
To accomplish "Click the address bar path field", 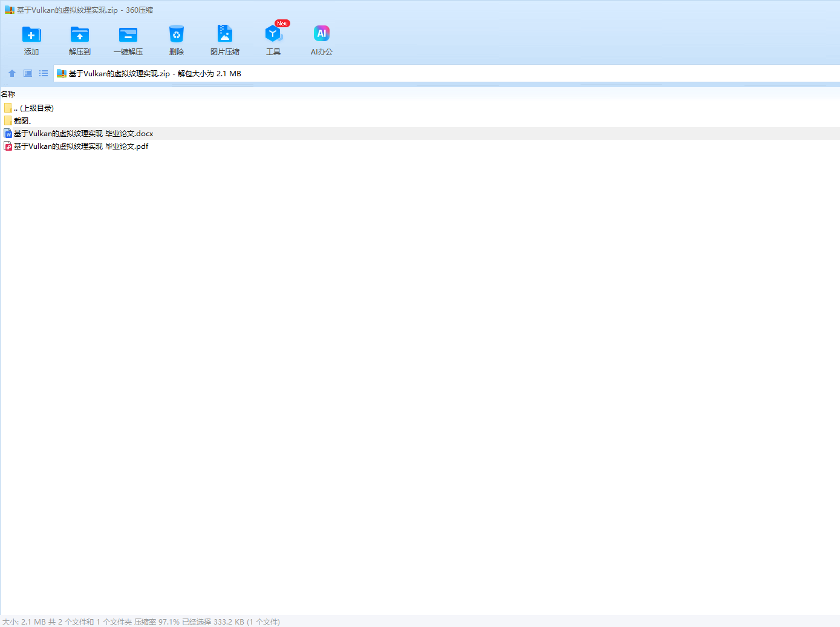I will (x=447, y=73).
